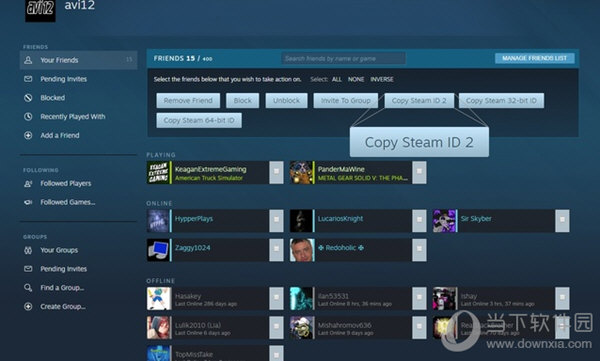Click the ALL selection link
Image resolution: width=600 pixels, height=361 pixels.
[337, 79]
